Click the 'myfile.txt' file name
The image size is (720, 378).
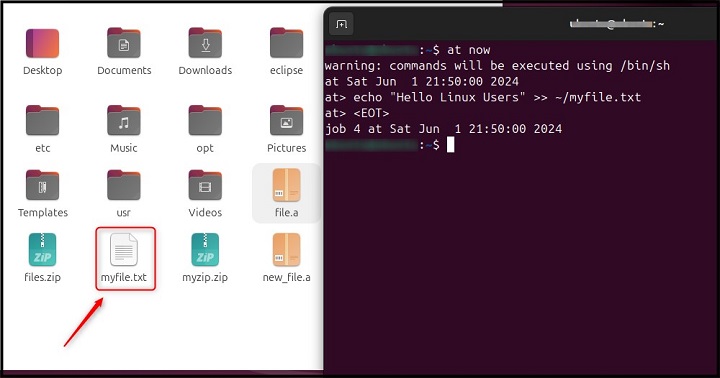124,277
